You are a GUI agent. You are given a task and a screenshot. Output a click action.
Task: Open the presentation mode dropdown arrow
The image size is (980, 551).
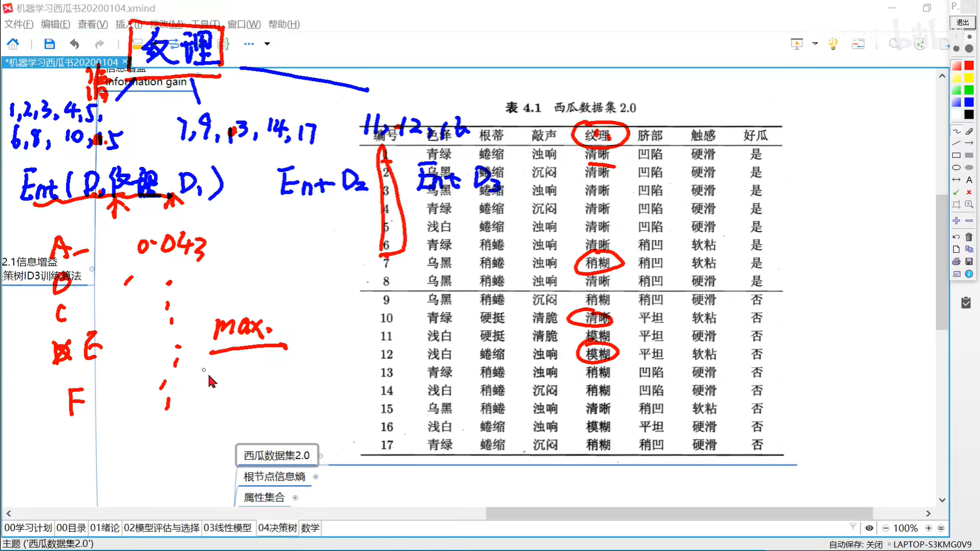click(x=815, y=44)
